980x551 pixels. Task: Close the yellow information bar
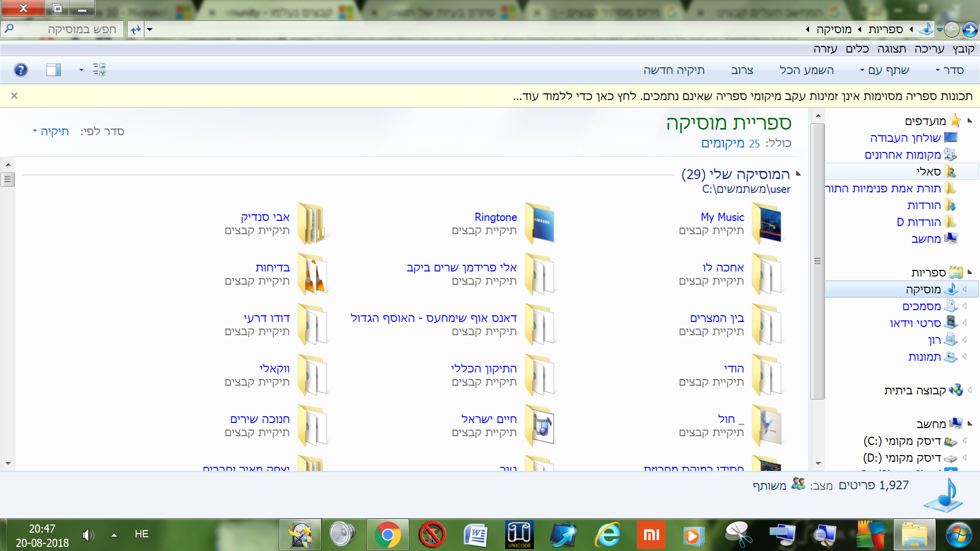click(x=14, y=96)
